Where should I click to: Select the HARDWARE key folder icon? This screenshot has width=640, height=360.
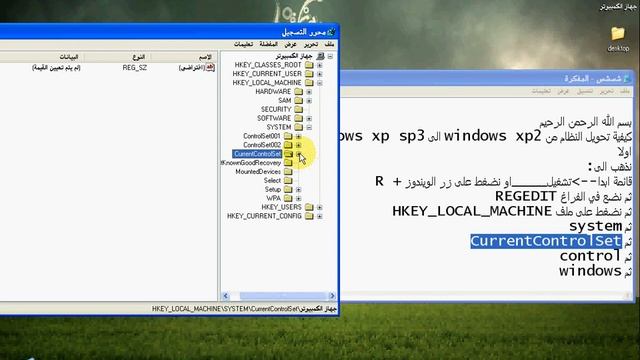[x=299, y=91]
